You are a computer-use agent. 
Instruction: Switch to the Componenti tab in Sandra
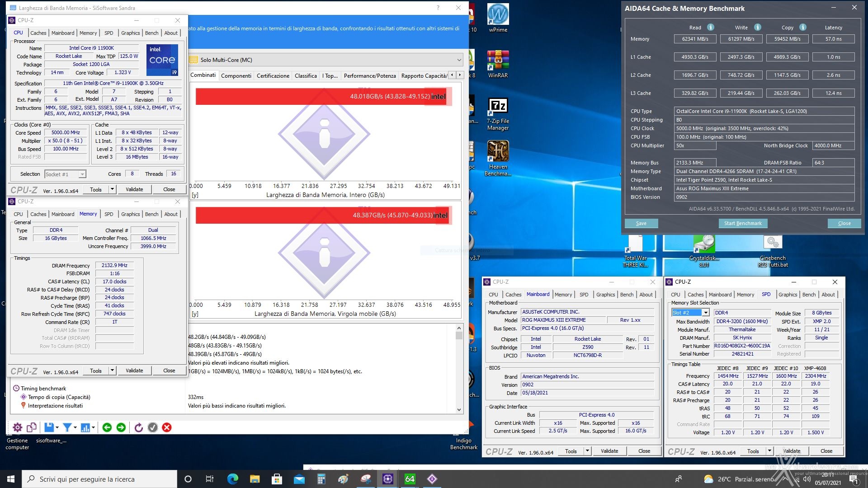[236, 76]
